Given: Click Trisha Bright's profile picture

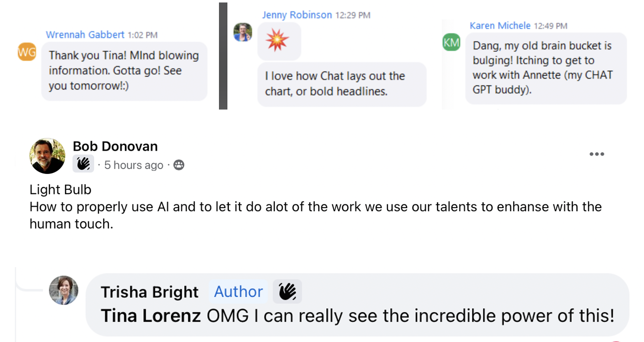Looking at the screenshot, I should pyautogui.click(x=63, y=290).
